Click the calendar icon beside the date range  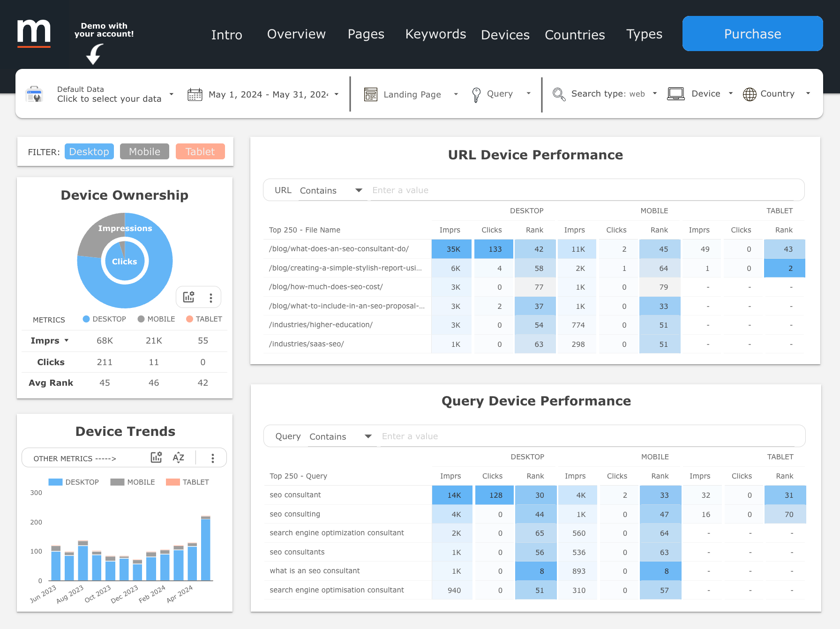point(195,94)
